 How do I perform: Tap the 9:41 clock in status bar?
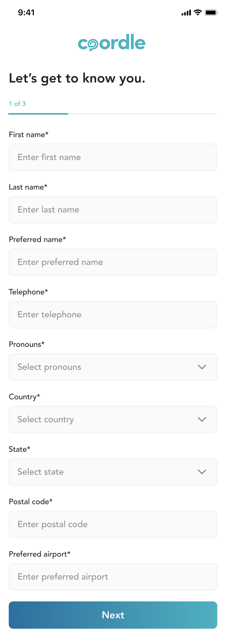(x=26, y=13)
